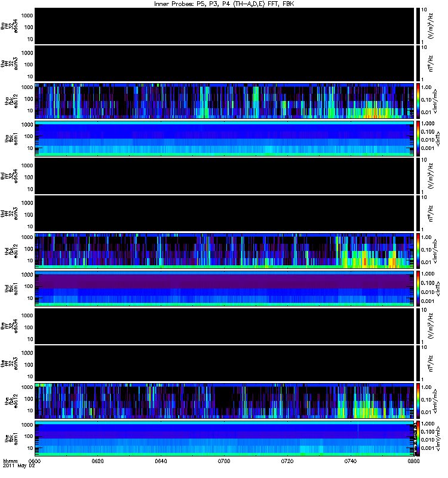Viewport: 448px width, 478px height.
Task: Click the 0620 time axis label
Action: tap(97, 461)
